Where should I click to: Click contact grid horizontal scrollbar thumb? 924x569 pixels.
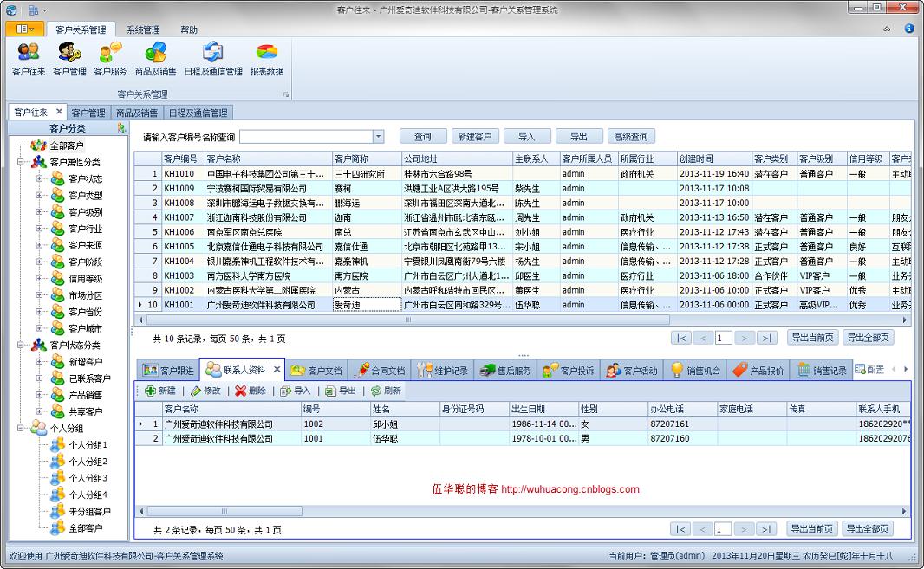224,511
